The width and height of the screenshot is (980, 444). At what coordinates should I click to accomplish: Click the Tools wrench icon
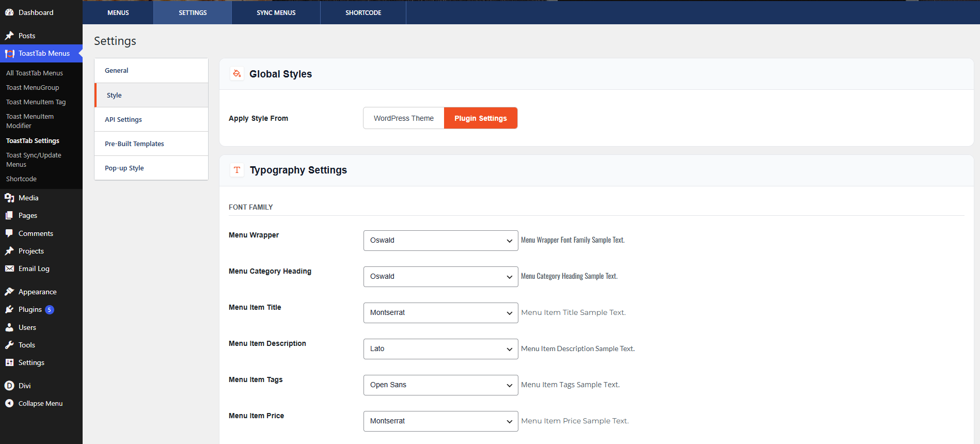point(9,345)
